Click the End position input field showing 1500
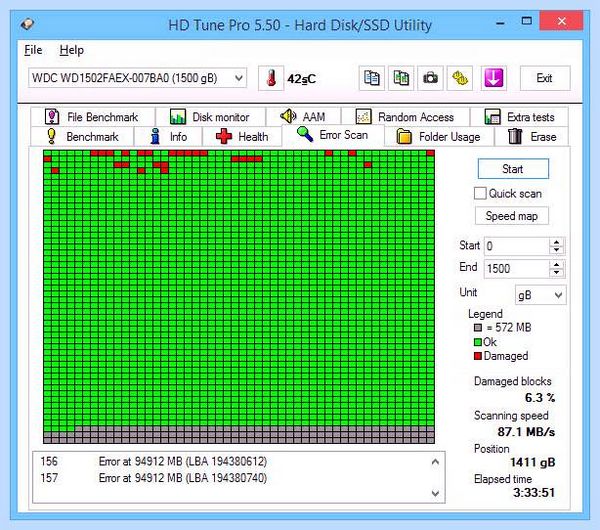This screenshot has width=600, height=530. 517,268
